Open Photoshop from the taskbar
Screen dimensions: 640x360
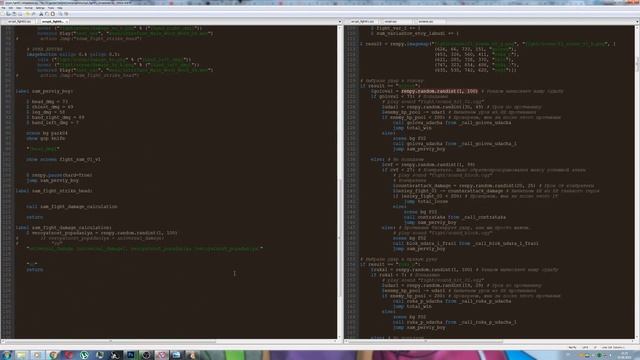(131, 355)
